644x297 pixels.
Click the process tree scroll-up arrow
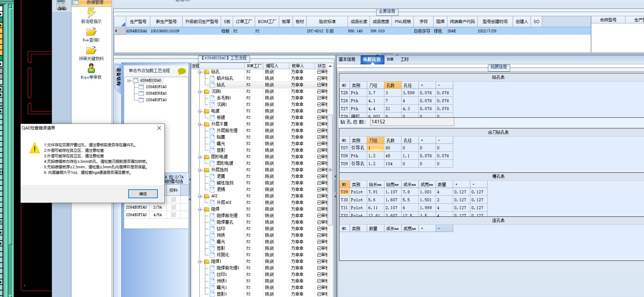[330, 66]
